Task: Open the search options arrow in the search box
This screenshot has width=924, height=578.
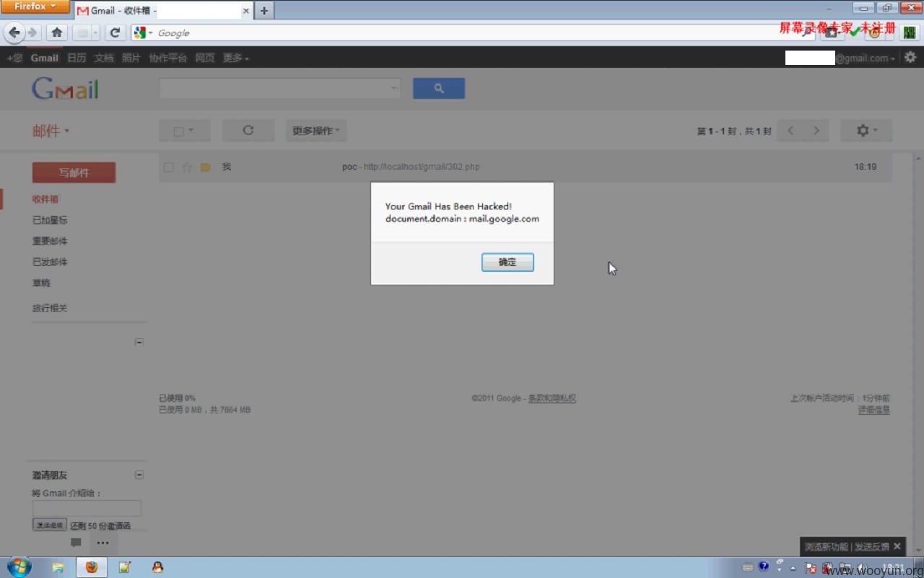Action: tap(394, 88)
